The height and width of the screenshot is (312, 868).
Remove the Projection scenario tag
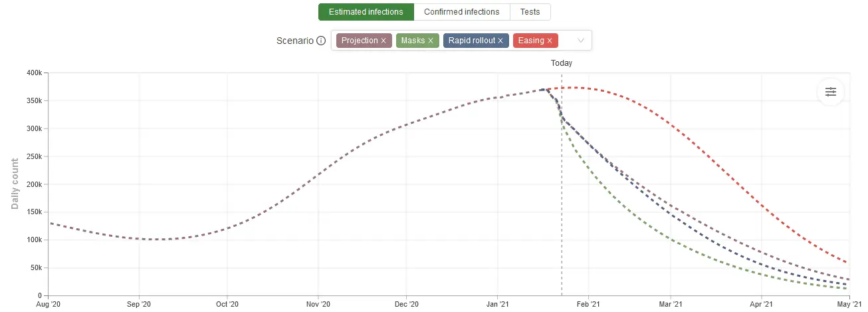(x=383, y=41)
